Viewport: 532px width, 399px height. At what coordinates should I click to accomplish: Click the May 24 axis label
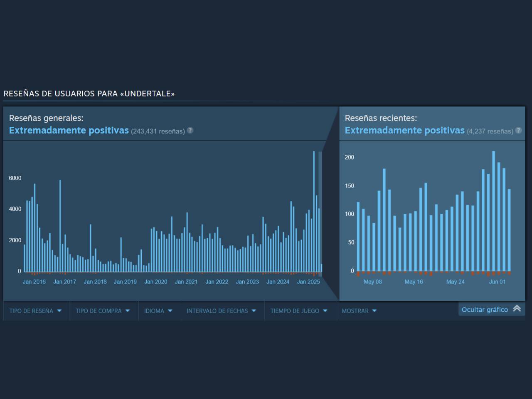[x=456, y=282]
